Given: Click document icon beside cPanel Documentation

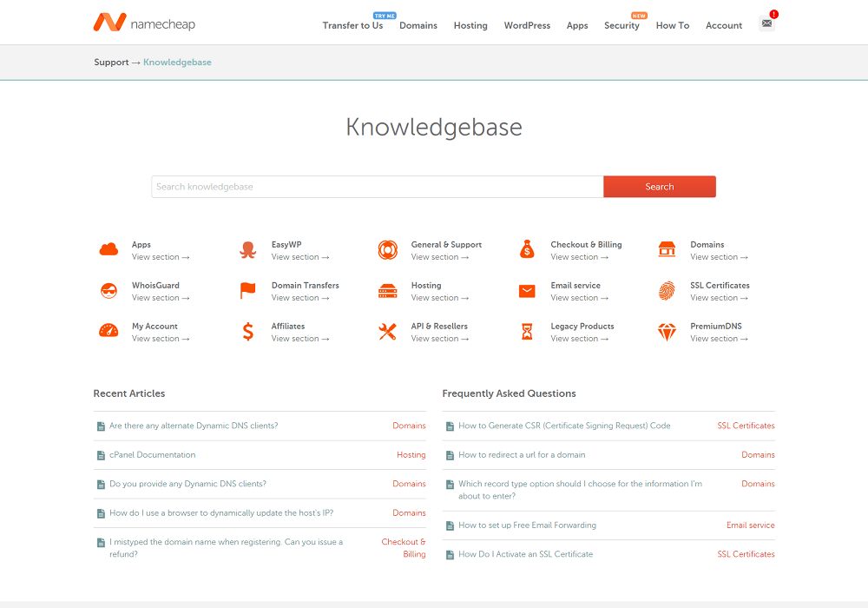Looking at the screenshot, I should point(101,455).
